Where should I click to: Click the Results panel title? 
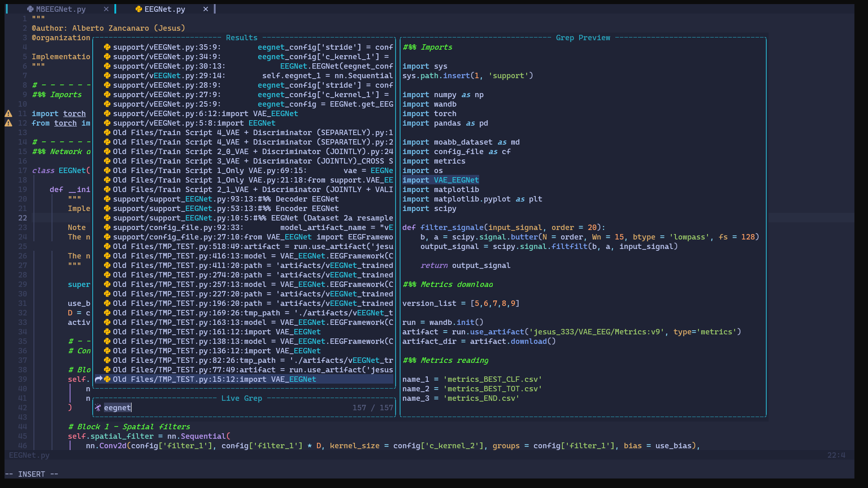tap(242, 38)
